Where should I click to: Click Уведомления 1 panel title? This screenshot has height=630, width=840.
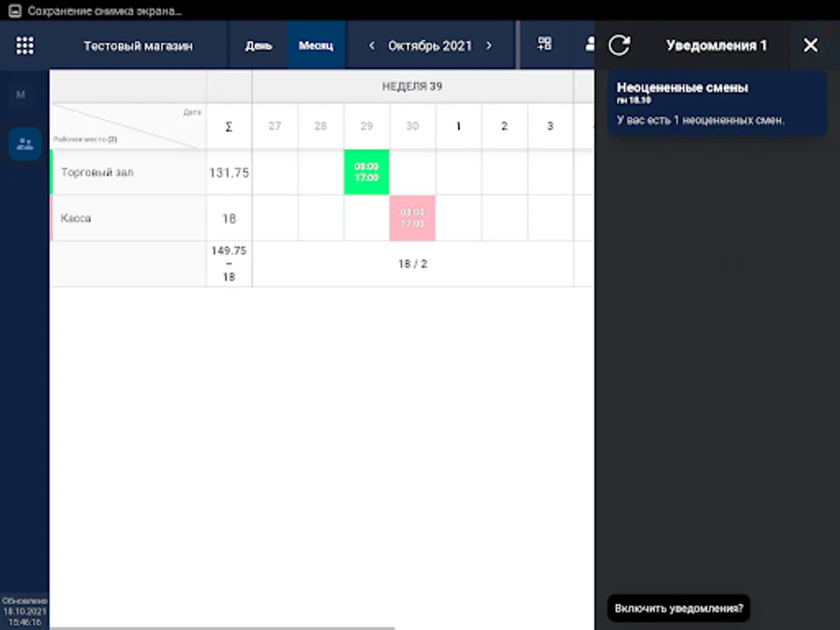pos(716,45)
